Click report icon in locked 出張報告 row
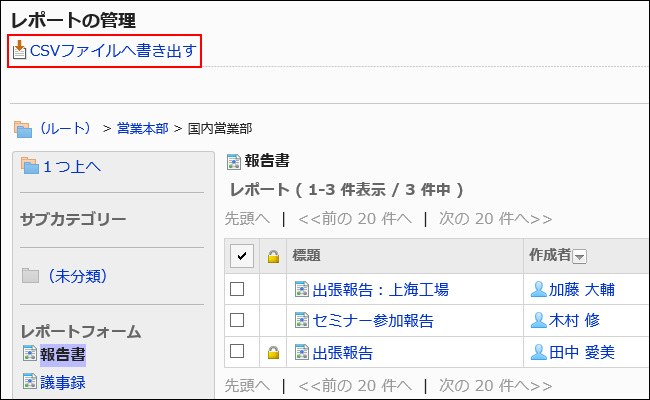Screen dimensions: 650x400 [302, 352]
